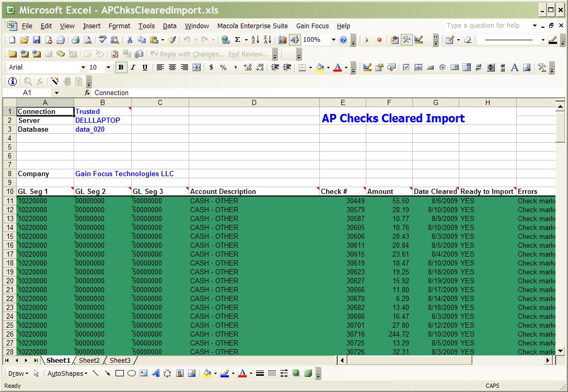
Task: Click the Type a question for help box
Action: (488, 26)
